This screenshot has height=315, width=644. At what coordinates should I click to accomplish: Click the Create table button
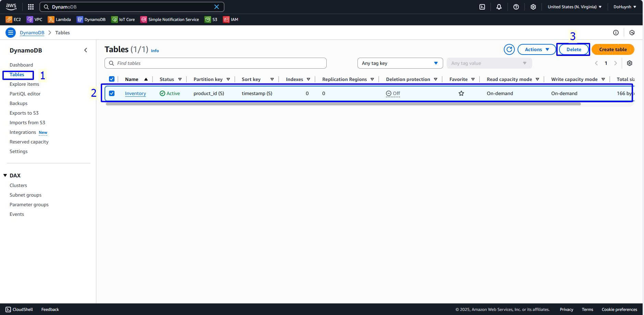[x=612, y=49]
